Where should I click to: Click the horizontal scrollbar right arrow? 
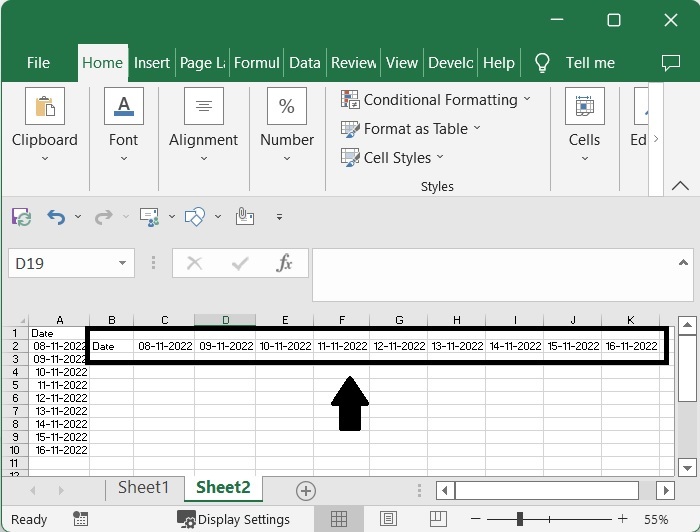665,490
